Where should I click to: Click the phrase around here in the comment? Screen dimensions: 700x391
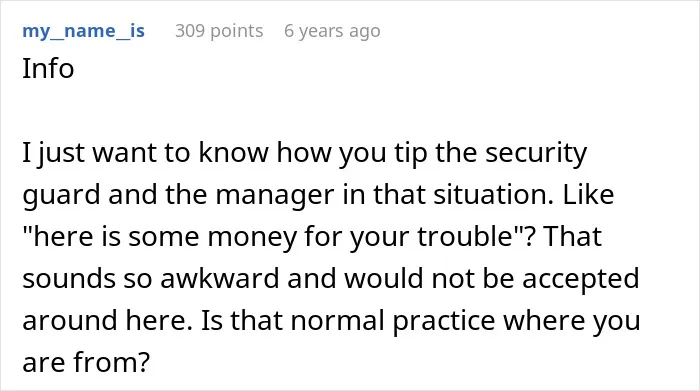104,320
